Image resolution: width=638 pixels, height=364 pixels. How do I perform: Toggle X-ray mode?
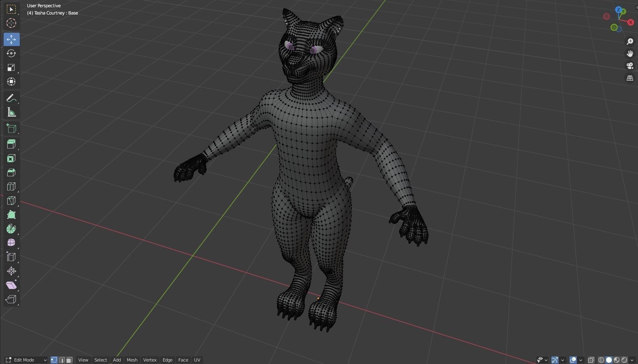[591, 360]
